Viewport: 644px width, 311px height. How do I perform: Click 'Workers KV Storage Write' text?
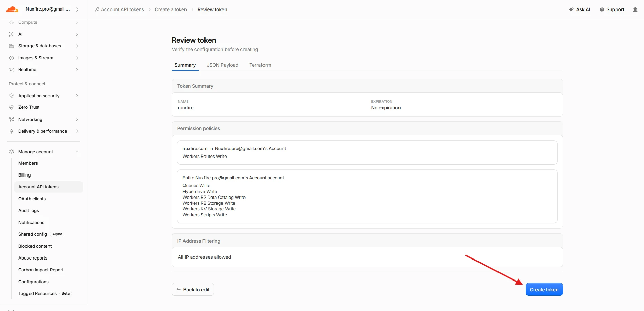click(209, 209)
